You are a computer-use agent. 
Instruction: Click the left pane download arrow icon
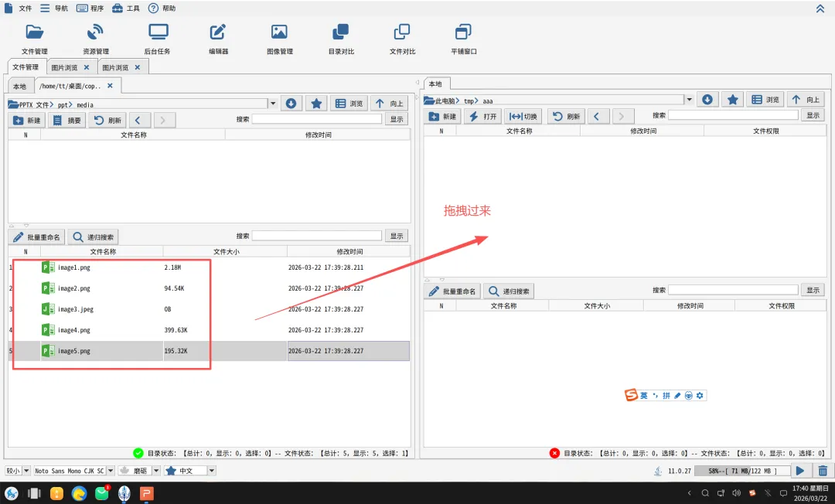coord(291,104)
